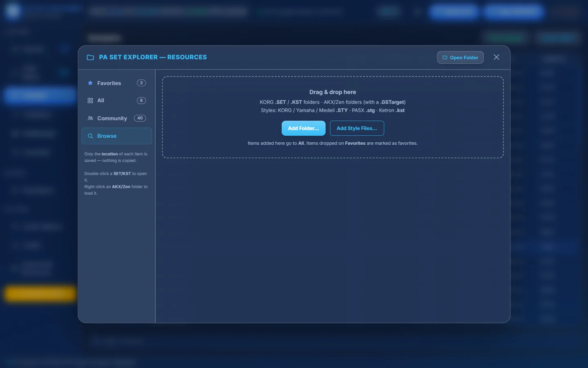Click the "Items added here go to All" note
Image resolution: width=588 pixels, height=368 pixels.
point(333,143)
